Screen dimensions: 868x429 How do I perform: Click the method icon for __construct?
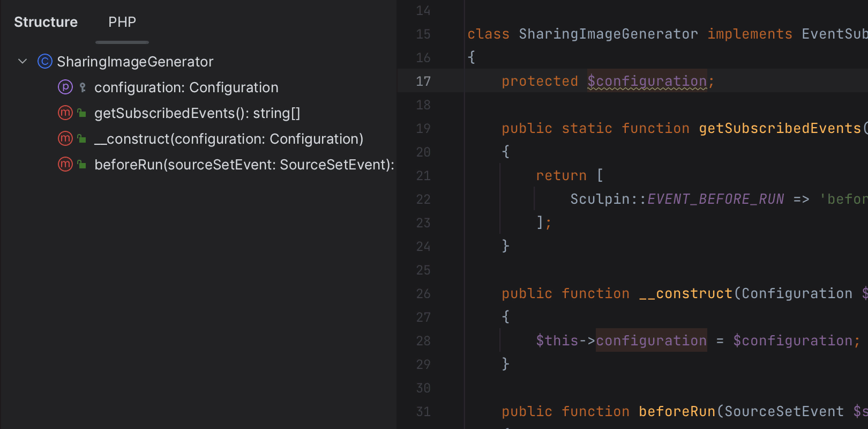click(65, 138)
